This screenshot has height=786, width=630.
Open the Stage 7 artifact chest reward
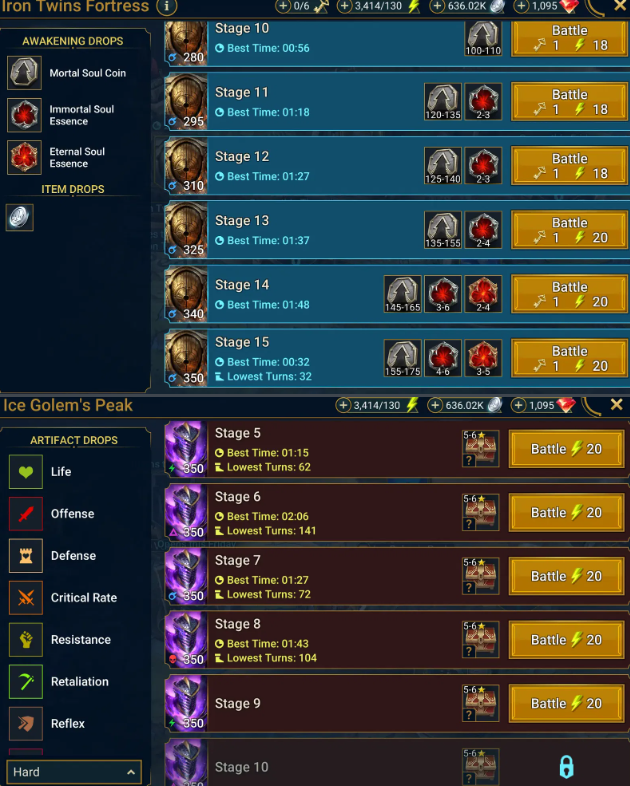pos(480,576)
